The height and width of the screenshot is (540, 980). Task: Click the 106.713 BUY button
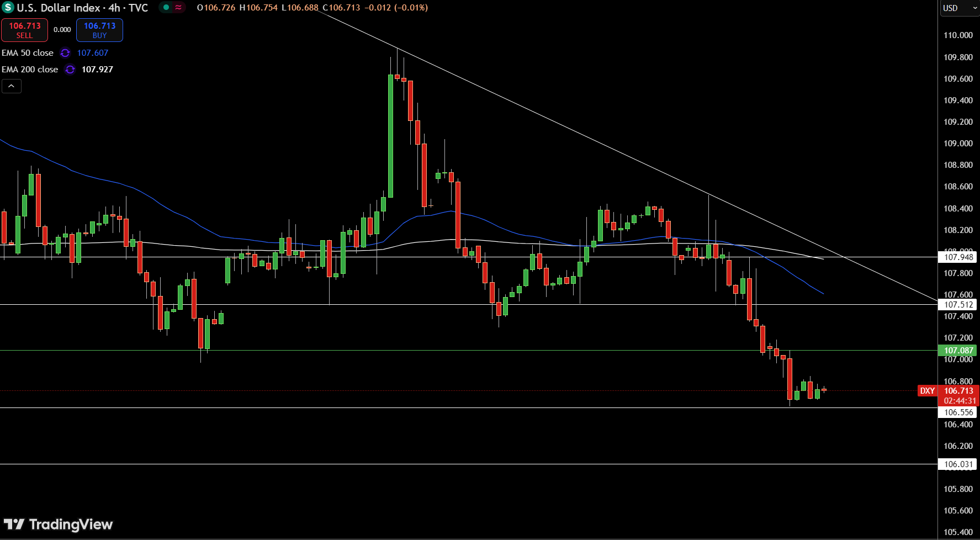[99, 30]
